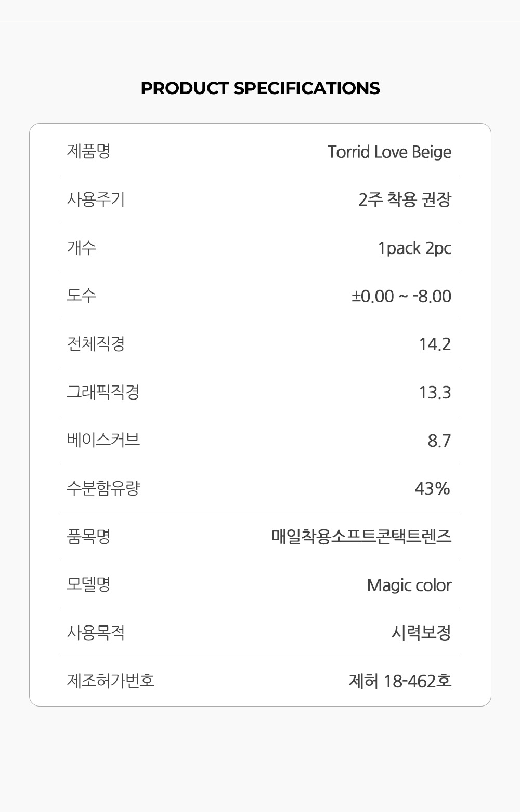The width and height of the screenshot is (520, 812).
Task: Click the Magic color model name
Action: pyautogui.click(x=409, y=585)
